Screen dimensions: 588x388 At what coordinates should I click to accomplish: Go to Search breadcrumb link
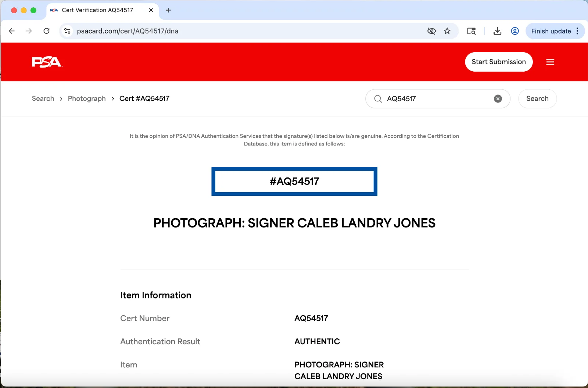pyautogui.click(x=43, y=98)
